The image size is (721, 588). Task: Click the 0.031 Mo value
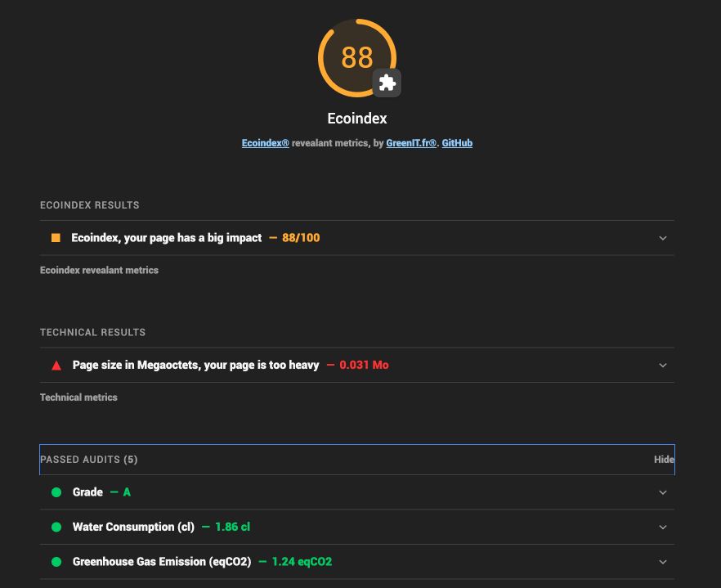[x=364, y=366]
